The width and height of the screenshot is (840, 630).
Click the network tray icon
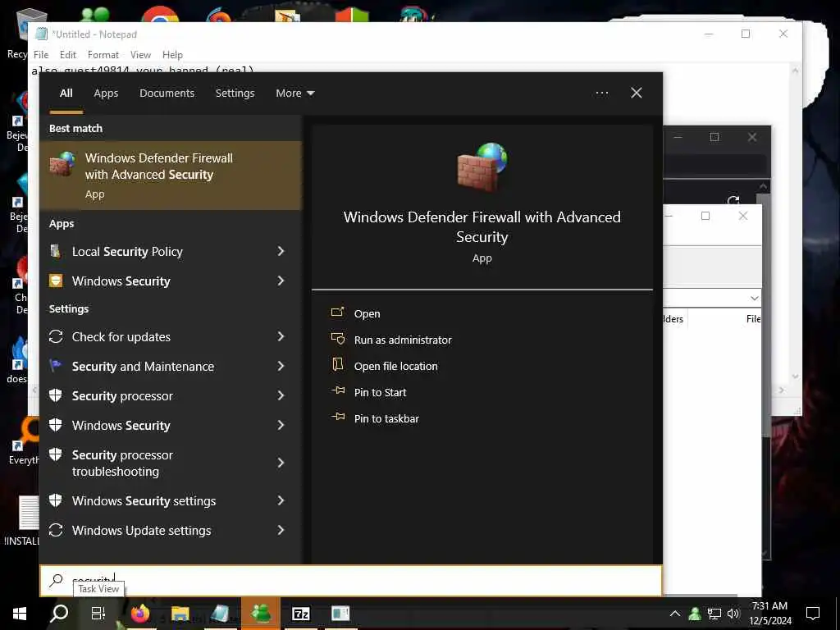[x=714, y=614]
